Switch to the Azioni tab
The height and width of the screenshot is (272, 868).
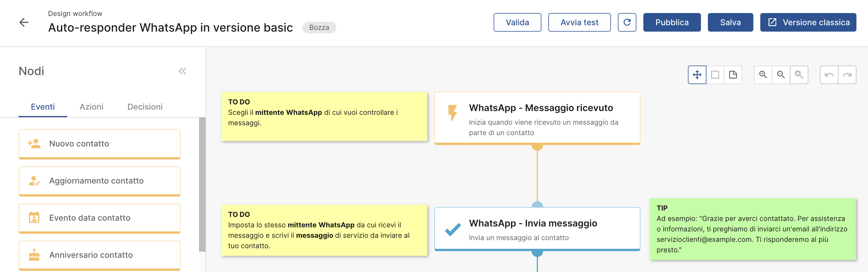click(x=91, y=107)
